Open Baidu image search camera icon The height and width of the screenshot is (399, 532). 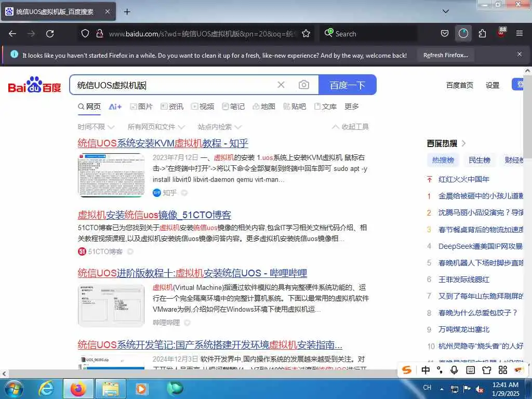point(303,85)
